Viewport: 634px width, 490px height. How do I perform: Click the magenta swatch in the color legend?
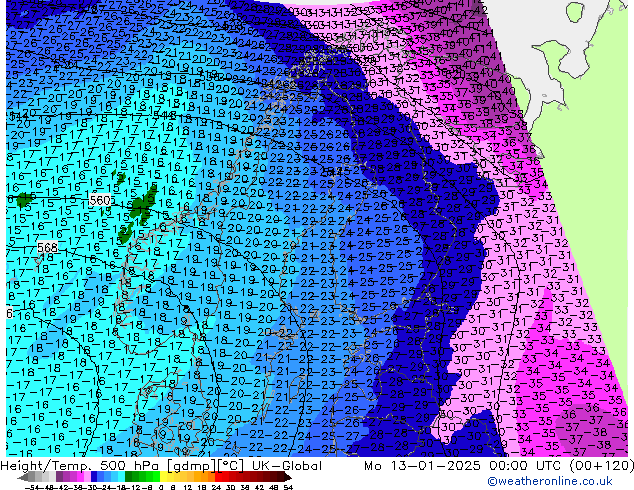(x=80, y=477)
